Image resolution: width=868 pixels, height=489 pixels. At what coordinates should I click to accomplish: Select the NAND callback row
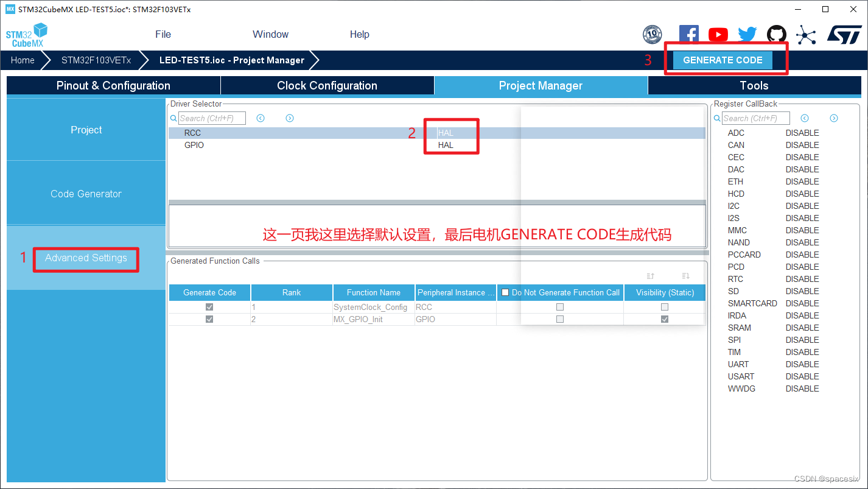point(786,242)
